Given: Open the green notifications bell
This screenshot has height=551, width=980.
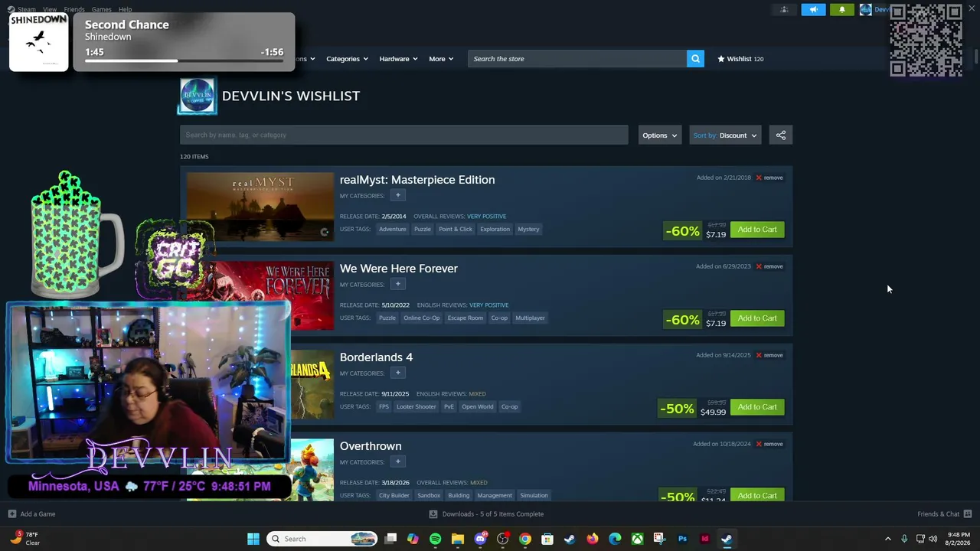Looking at the screenshot, I should [842, 10].
